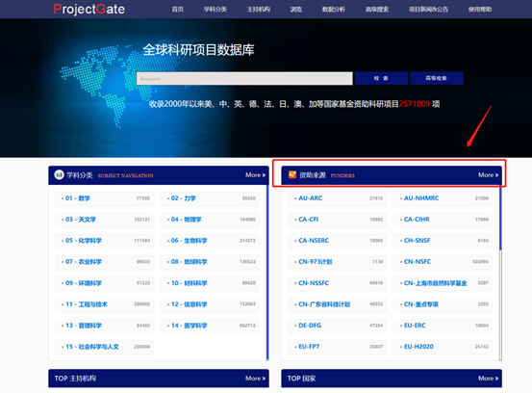Click the ProjectGate logo
This screenshot has width=532, height=393.
click(89, 10)
